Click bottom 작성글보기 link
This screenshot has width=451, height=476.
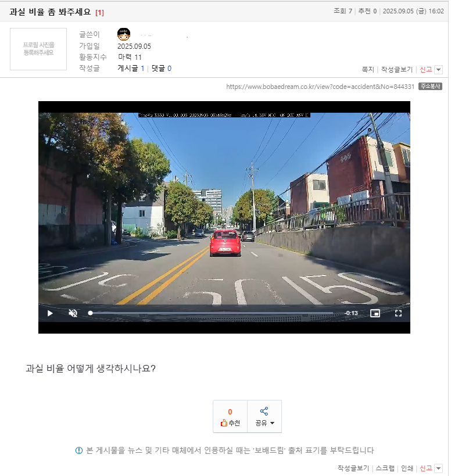click(x=353, y=468)
